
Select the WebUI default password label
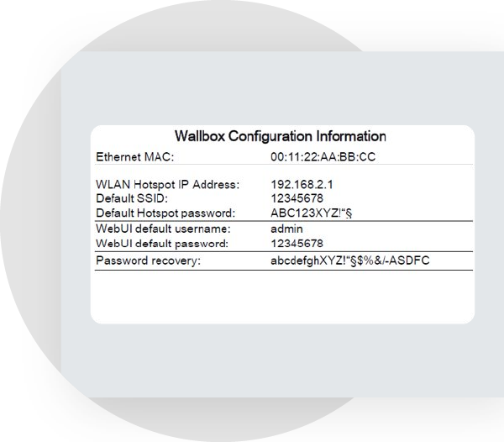tap(162, 244)
